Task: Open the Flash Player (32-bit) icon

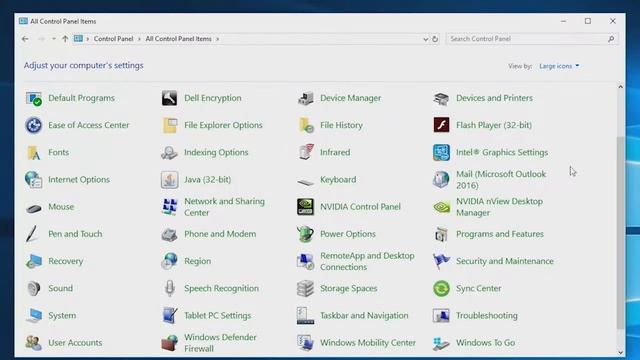Action: pos(441,125)
